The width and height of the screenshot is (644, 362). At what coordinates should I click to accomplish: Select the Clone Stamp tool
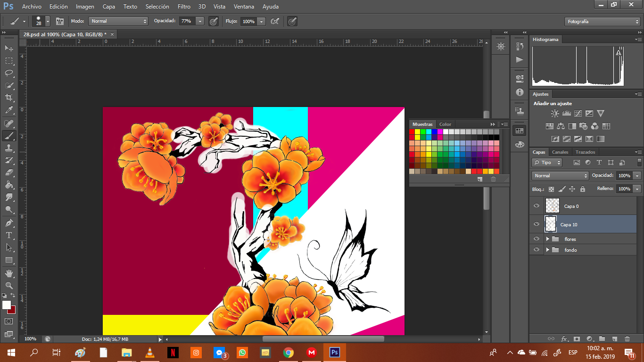(9, 148)
